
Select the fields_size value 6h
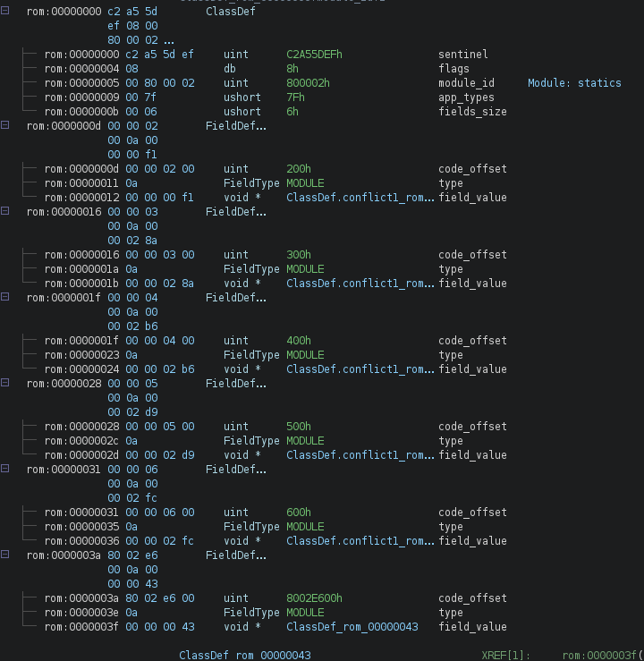(x=292, y=112)
